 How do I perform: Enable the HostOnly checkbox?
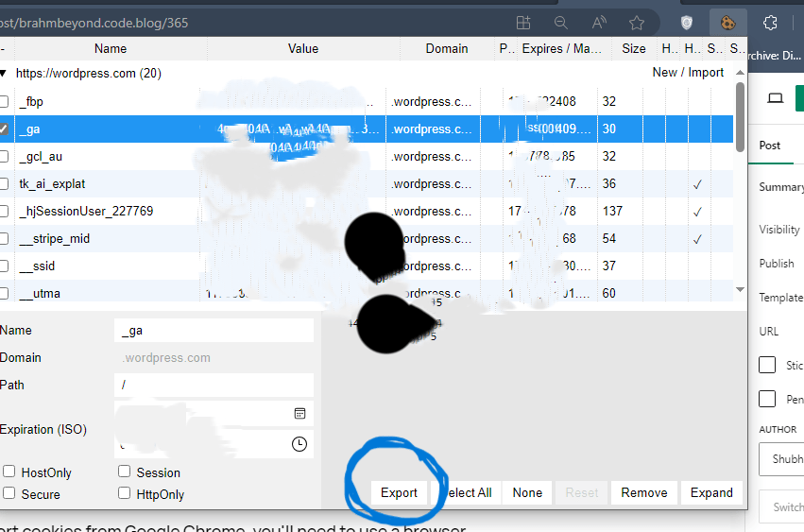click(9, 472)
